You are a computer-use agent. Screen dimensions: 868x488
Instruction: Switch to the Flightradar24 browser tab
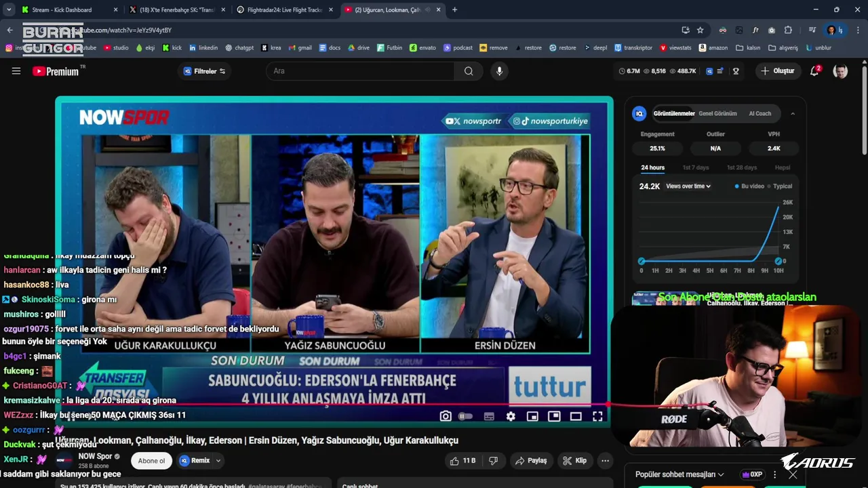(285, 10)
